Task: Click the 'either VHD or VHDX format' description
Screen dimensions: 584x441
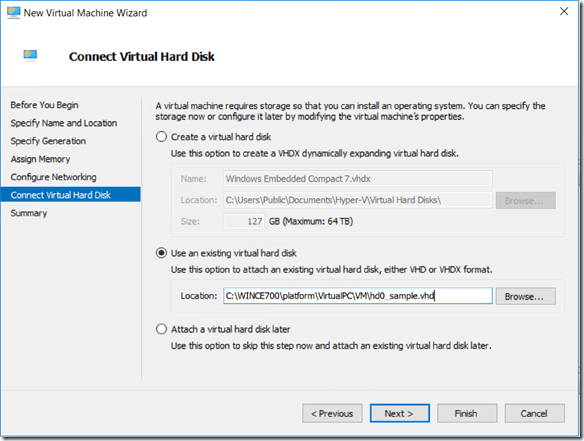Action: [x=331, y=270]
